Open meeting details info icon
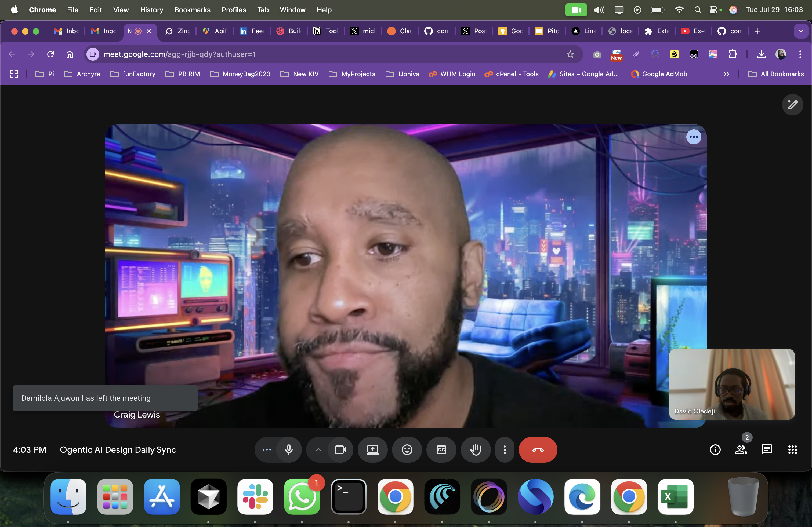This screenshot has width=812, height=527. click(x=715, y=450)
